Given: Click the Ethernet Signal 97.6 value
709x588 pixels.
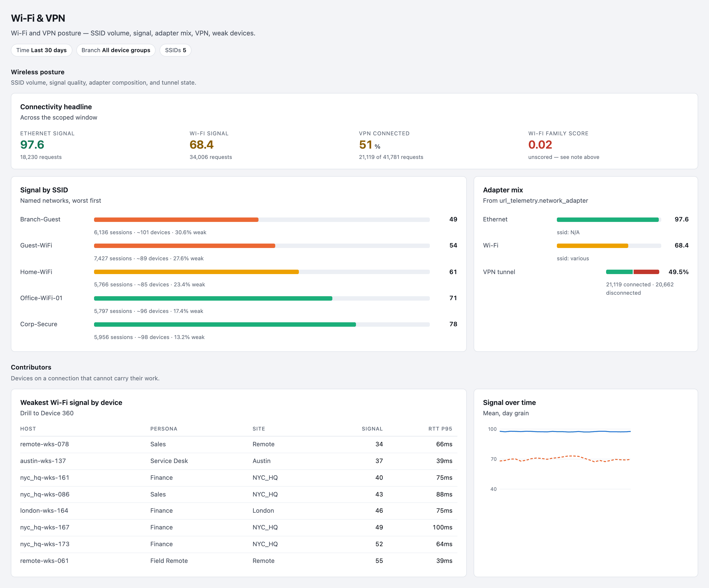Looking at the screenshot, I should (x=32, y=145).
